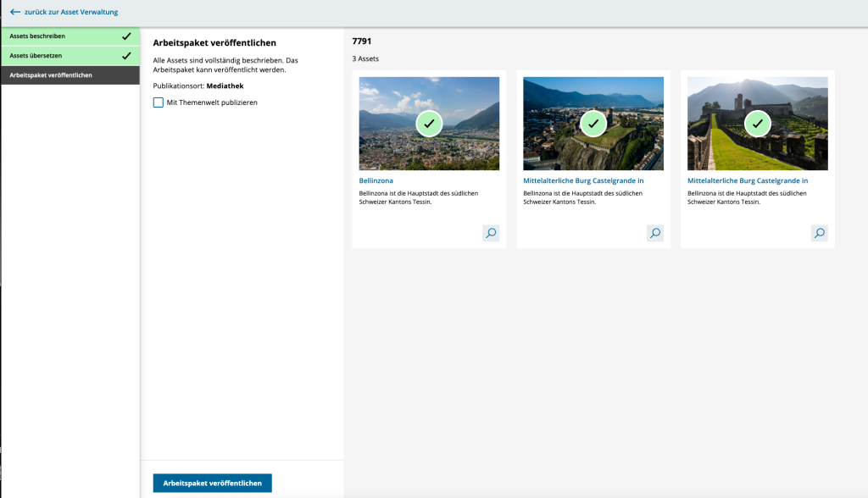
Task: Click the back arrow icon in header
Action: coord(14,12)
